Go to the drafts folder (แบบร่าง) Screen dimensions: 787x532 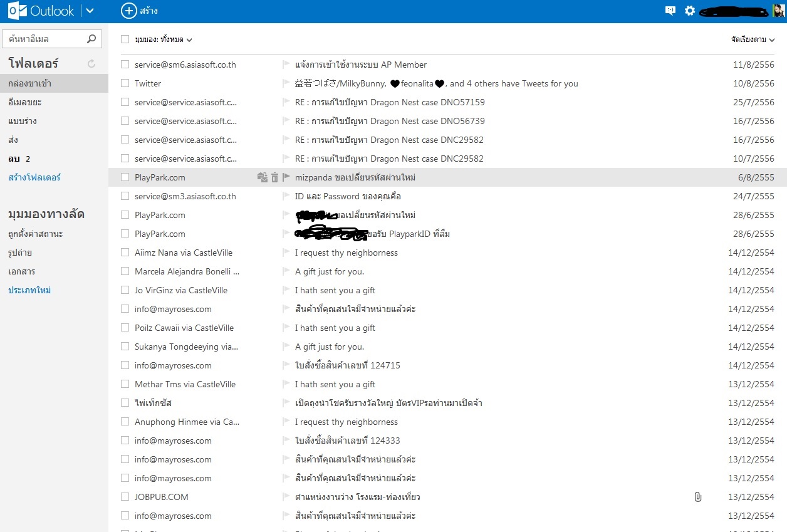(x=23, y=121)
